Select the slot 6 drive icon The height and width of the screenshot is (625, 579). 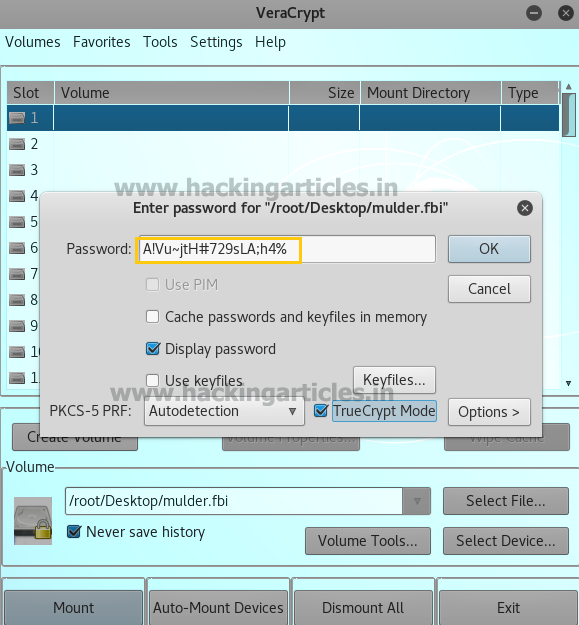[x=17, y=248]
